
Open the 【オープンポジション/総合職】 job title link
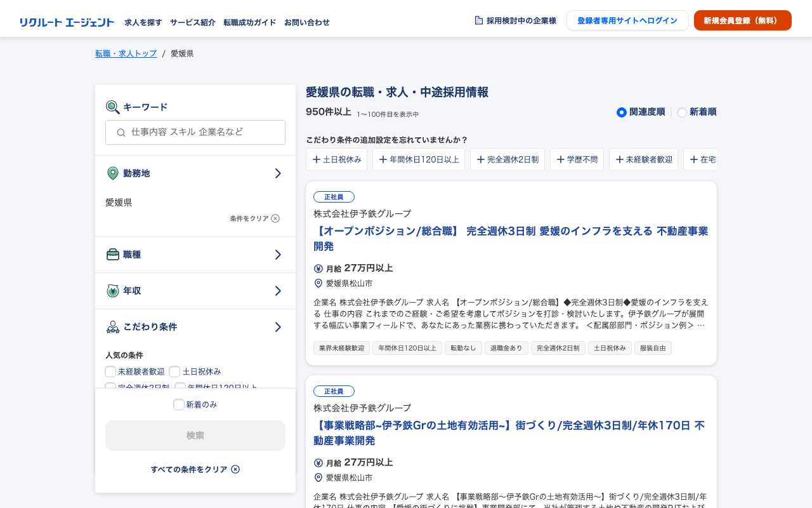click(x=511, y=238)
